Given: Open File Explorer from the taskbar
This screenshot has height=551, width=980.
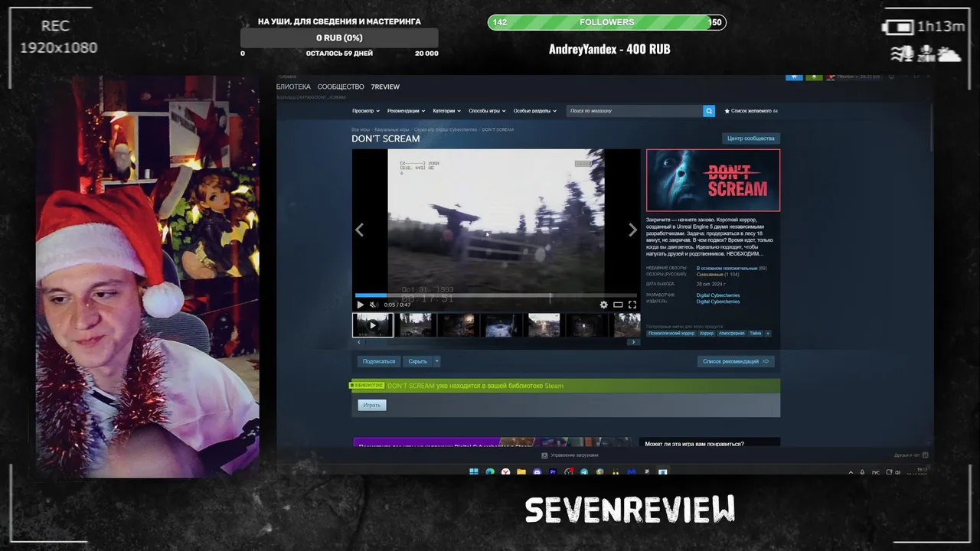Looking at the screenshot, I should (x=521, y=472).
